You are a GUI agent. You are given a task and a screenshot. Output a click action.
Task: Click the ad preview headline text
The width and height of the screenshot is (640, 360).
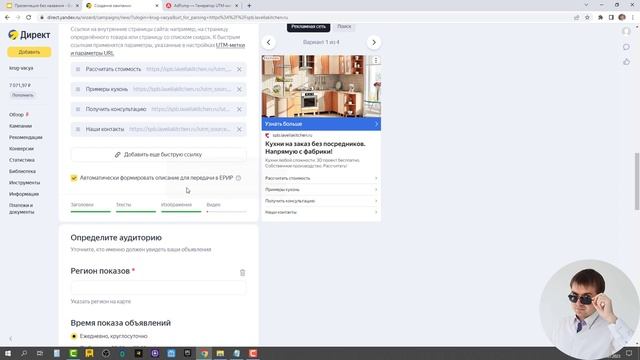pyautogui.click(x=316, y=148)
